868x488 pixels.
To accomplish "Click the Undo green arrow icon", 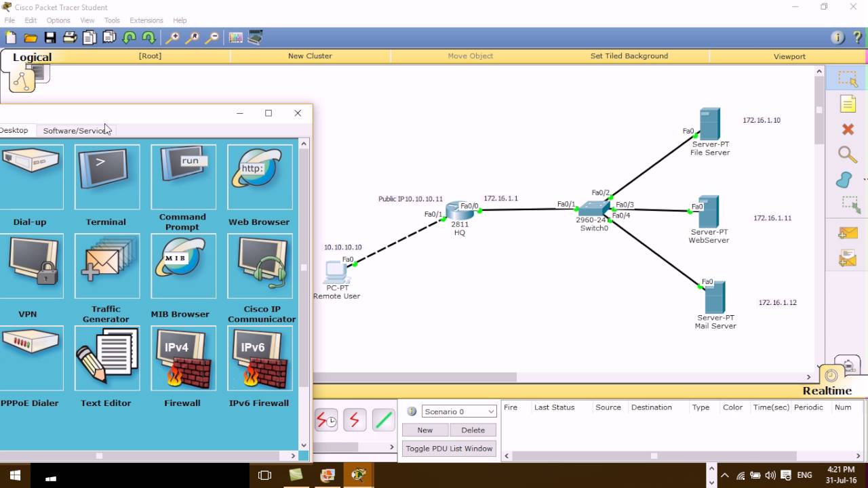I will point(129,37).
